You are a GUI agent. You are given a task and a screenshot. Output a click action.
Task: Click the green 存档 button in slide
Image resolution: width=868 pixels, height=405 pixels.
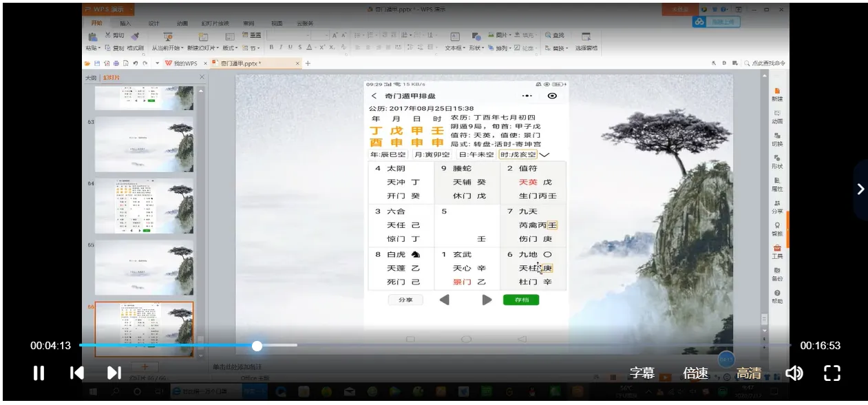pos(521,300)
